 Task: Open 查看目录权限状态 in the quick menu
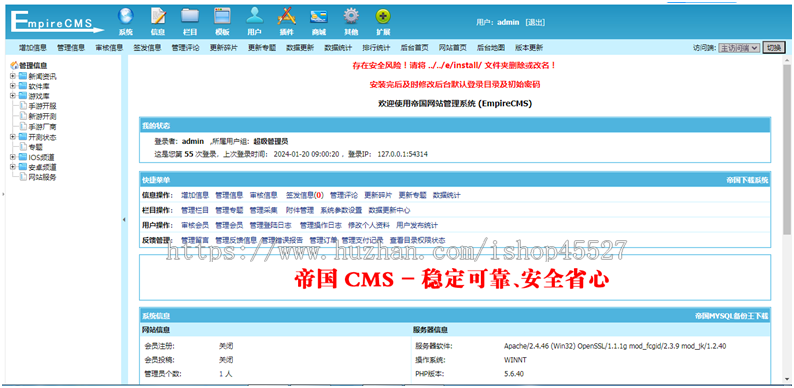(417, 241)
